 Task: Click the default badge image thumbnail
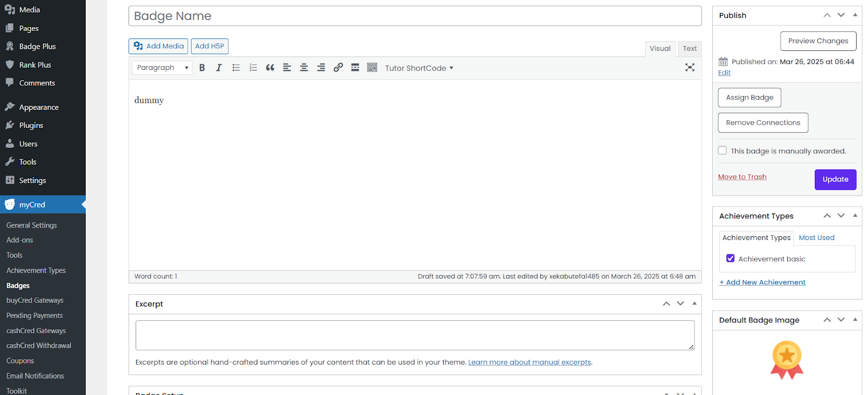pos(787,360)
